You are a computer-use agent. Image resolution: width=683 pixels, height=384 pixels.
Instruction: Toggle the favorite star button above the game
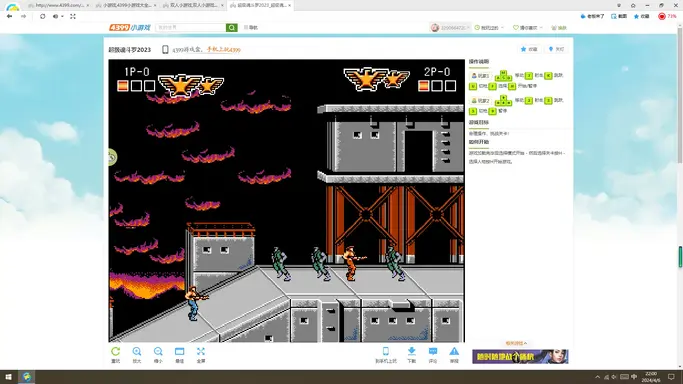click(529, 49)
